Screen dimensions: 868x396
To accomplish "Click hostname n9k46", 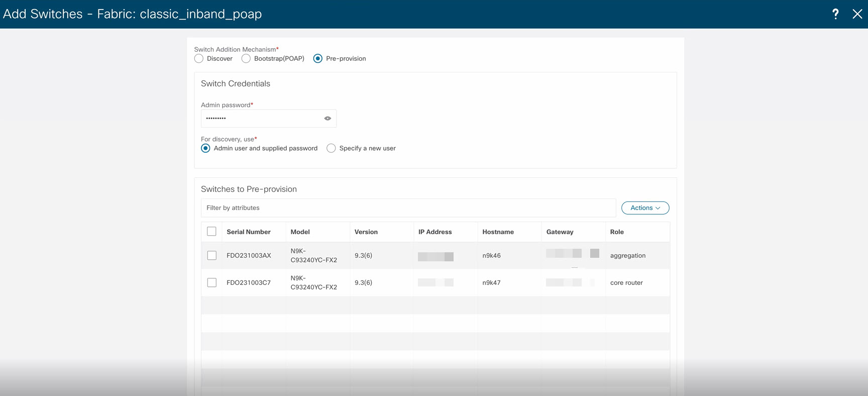I will click(x=492, y=256).
